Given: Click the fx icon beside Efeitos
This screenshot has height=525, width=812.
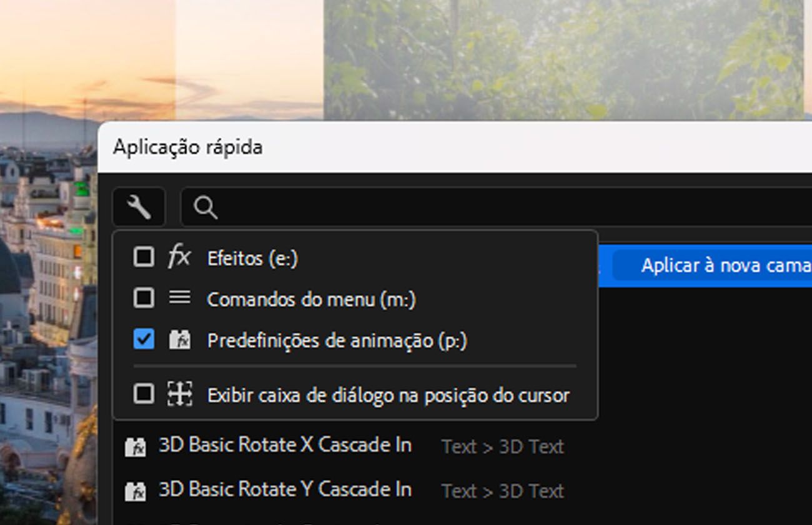Looking at the screenshot, I should [x=179, y=257].
